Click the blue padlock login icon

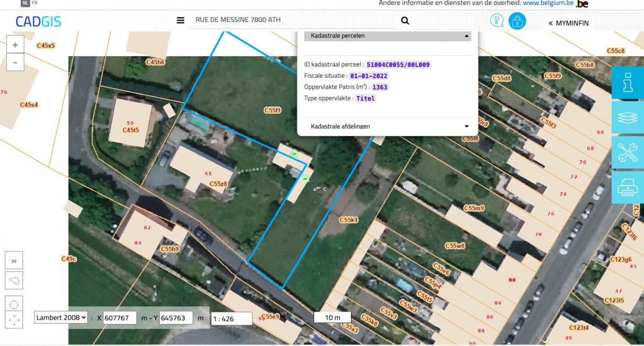(x=517, y=21)
